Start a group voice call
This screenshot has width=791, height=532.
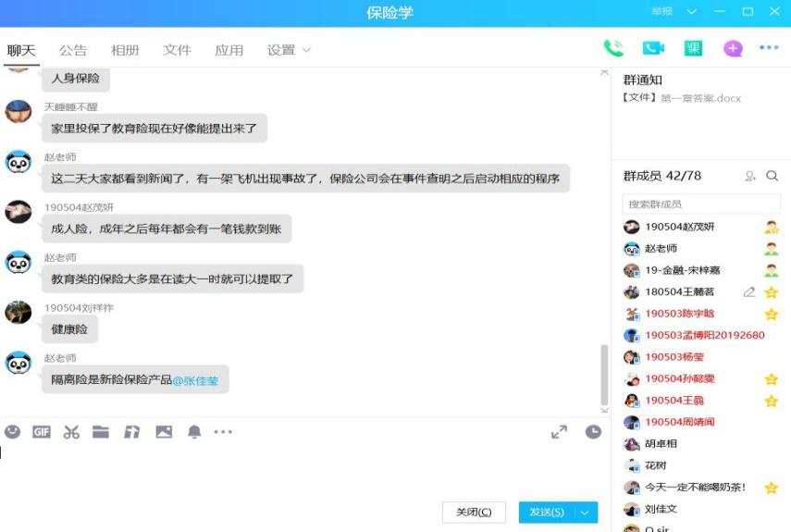613,49
